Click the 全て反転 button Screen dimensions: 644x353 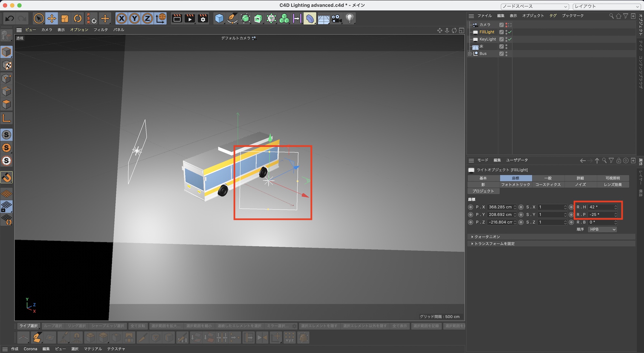pyautogui.click(x=137, y=326)
